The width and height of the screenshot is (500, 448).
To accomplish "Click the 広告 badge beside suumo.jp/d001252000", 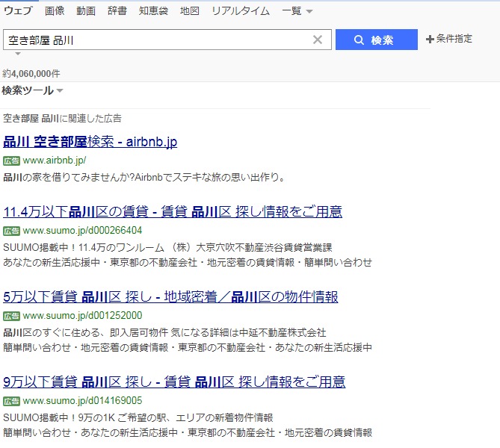I will (11, 316).
